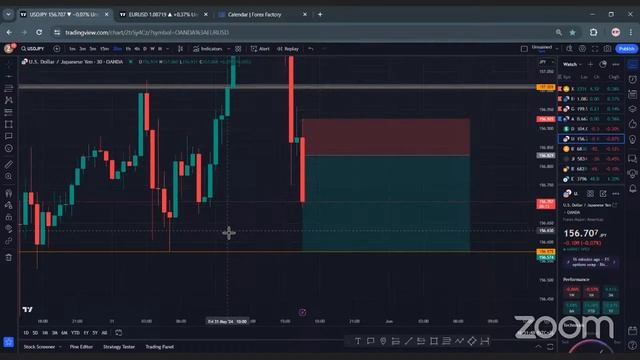Open the Watchlist name dropdown

[572, 64]
